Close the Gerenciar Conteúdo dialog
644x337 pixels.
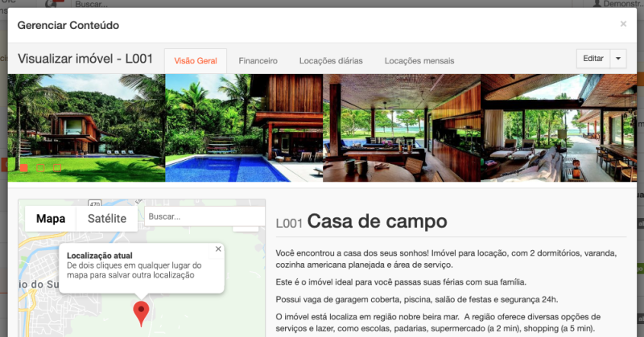point(623,24)
